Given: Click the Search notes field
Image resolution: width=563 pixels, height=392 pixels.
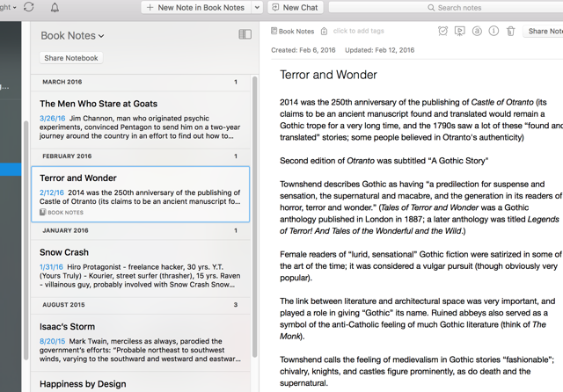Looking at the screenshot, I should pos(446,8).
